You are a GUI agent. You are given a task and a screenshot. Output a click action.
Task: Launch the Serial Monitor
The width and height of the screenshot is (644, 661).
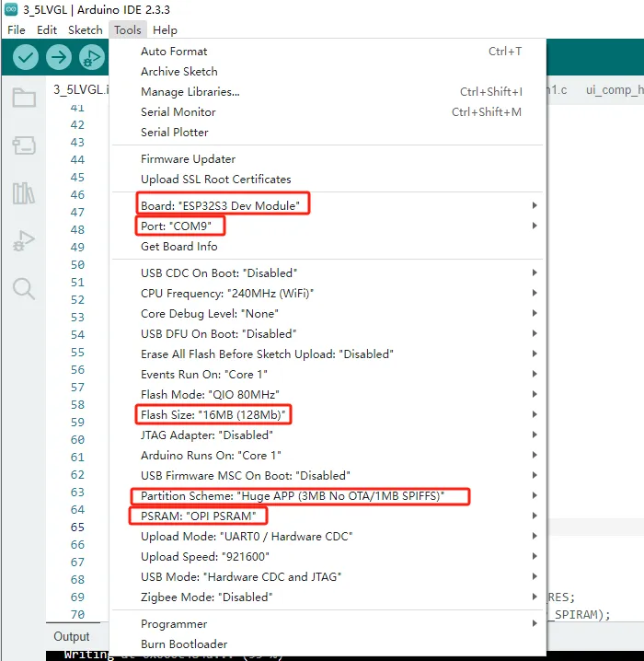tap(328, 112)
